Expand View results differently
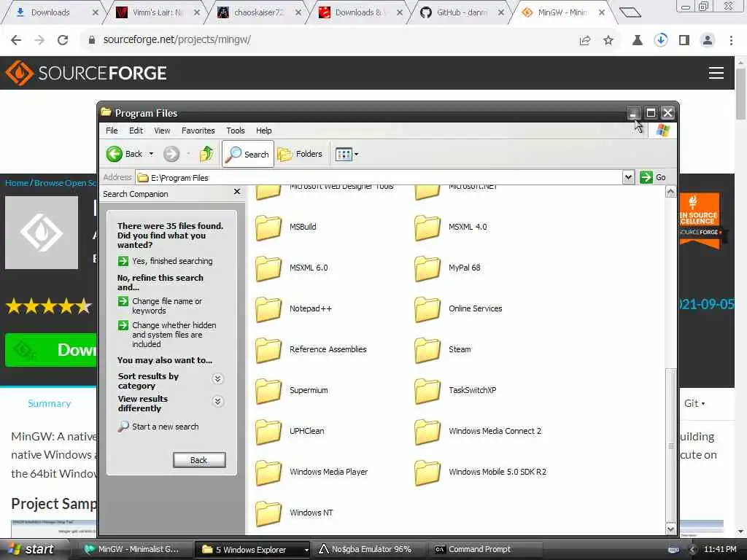The image size is (747, 560). point(217,402)
